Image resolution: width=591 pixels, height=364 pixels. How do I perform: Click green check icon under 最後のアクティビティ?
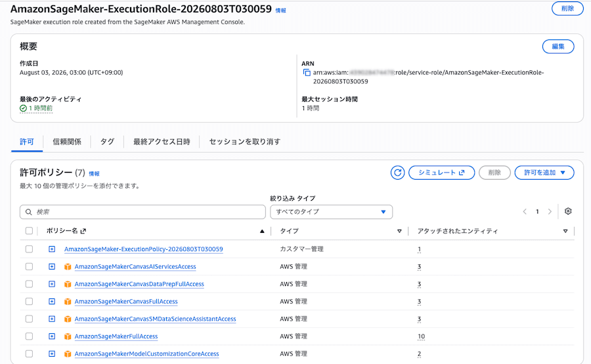[24, 108]
